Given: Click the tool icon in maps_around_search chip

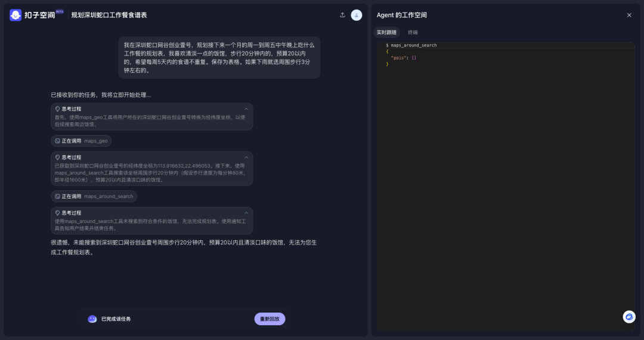Looking at the screenshot, I should coord(58,196).
